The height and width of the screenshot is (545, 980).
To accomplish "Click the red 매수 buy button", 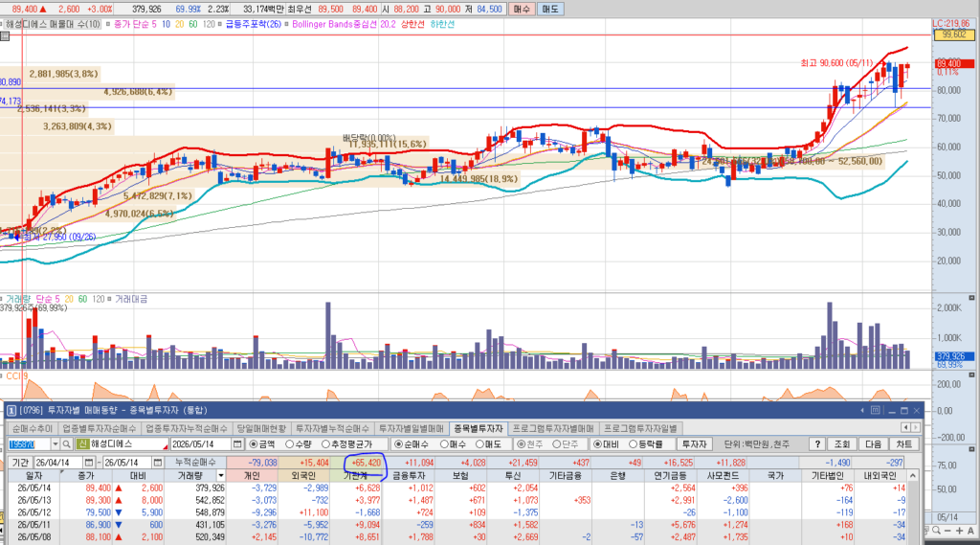I will point(521,9).
